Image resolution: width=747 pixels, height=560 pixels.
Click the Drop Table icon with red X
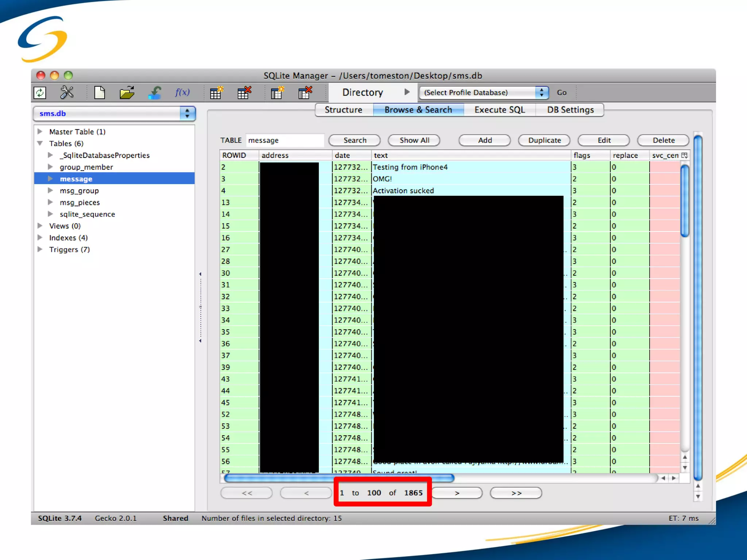pyautogui.click(x=244, y=93)
